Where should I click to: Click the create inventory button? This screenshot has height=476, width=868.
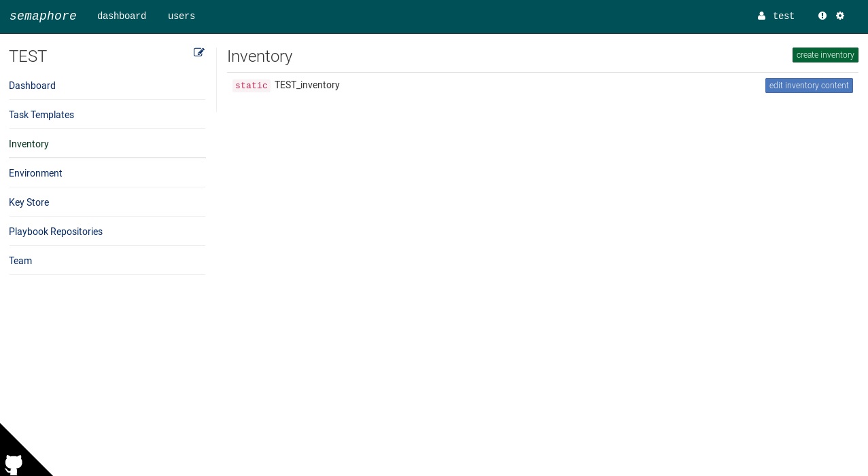point(825,55)
